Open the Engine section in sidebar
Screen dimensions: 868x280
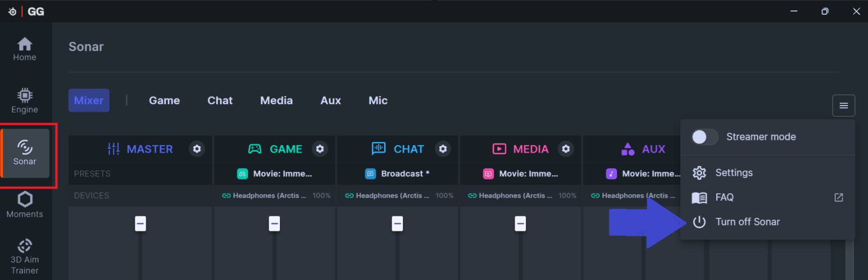coord(24,101)
